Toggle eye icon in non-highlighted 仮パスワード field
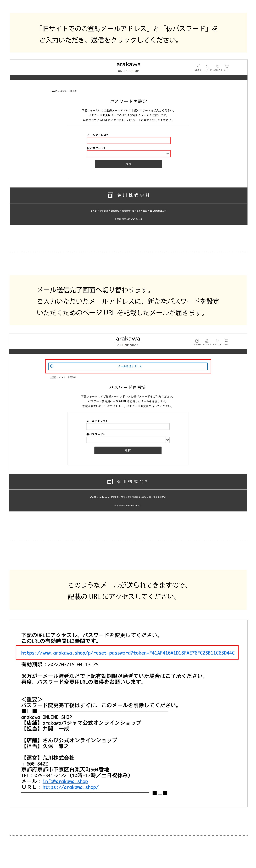Viewport: 256px width, 868px height. coord(167,440)
